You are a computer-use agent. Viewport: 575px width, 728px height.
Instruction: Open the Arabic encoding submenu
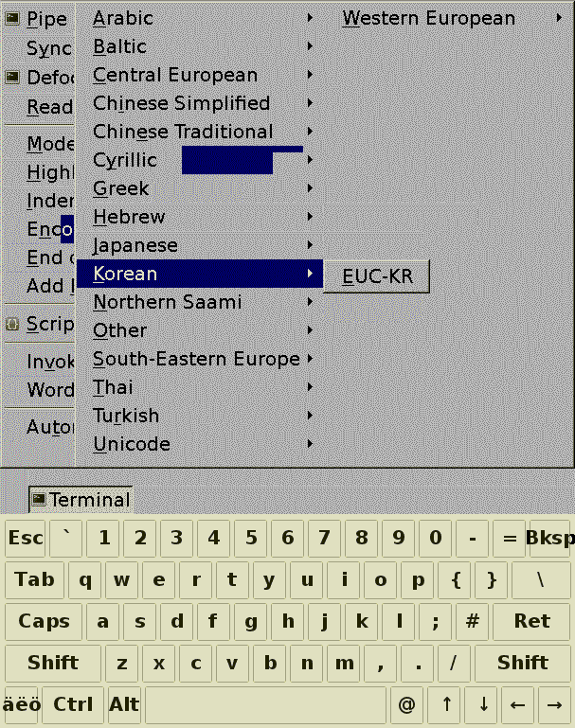[200, 19]
